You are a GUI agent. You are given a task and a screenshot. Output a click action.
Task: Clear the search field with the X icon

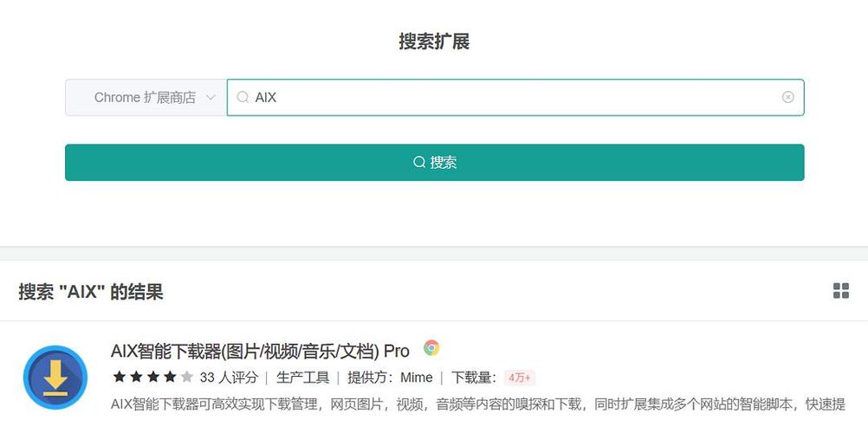point(787,98)
